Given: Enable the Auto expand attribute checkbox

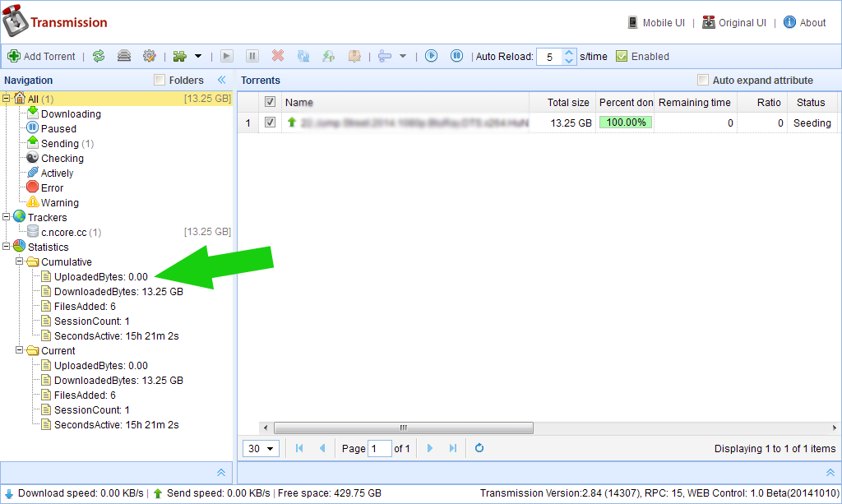Looking at the screenshot, I should [702, 80].
